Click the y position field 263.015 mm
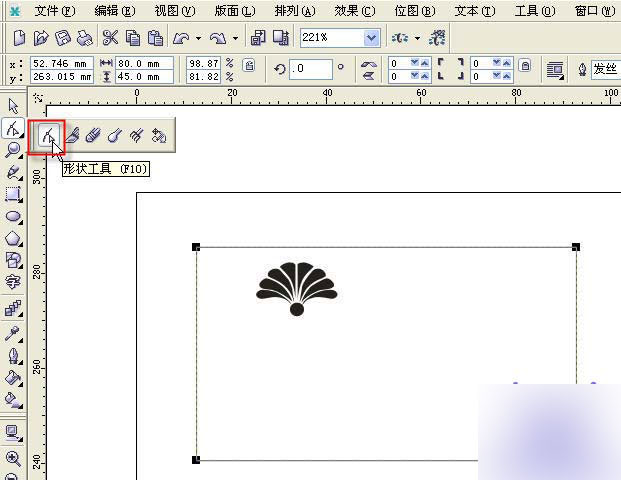This screenshot has width=621, height=480. (x=61, y=76)
